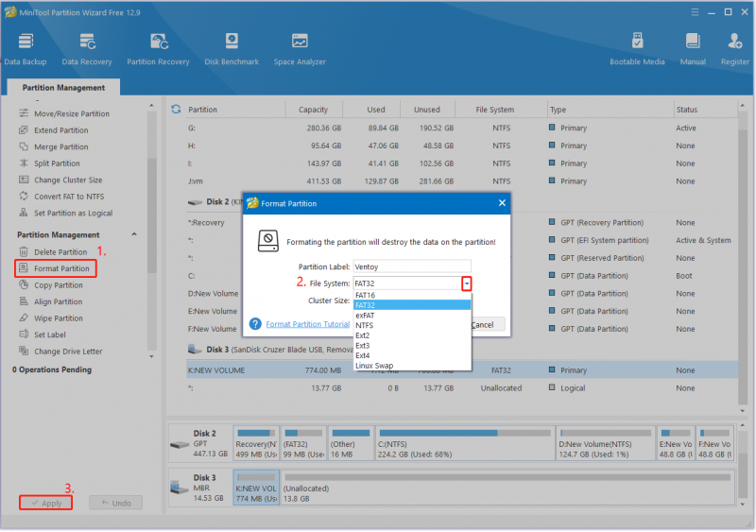
Task: Start the Disk Benchmark tool
Action: click(x=232, y=49)
